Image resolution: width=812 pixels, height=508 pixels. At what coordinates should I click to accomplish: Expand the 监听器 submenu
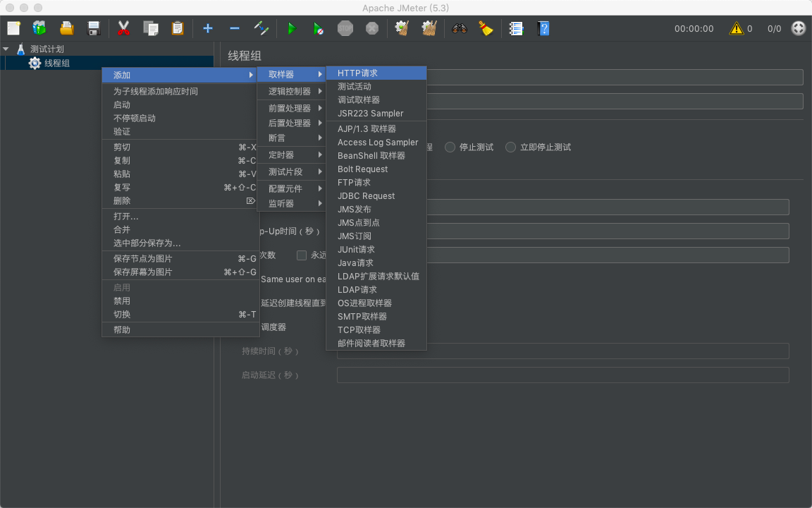tap(292, 204)
